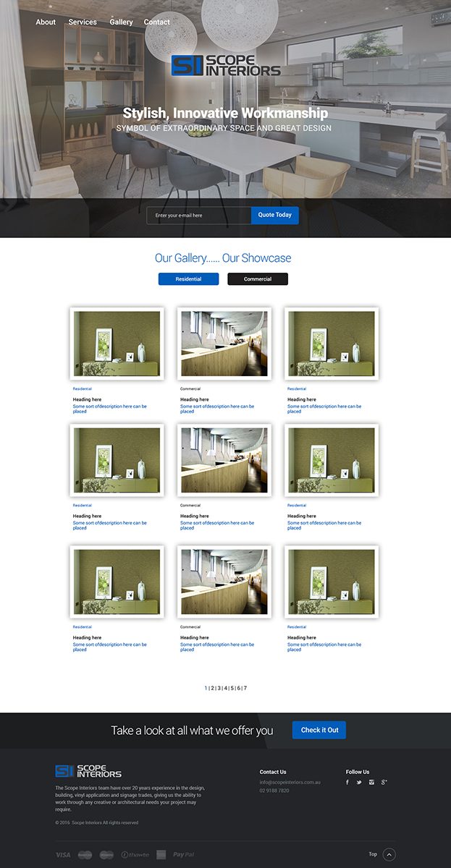
Task: Focus the 'Enter your e-mail here' field
Action: click(199, 216)
